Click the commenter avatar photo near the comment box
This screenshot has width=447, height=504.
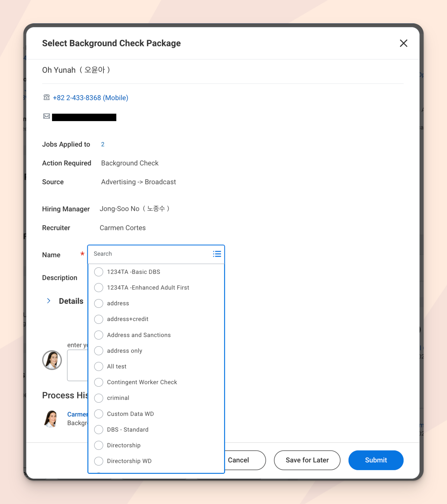pos(52,360)
